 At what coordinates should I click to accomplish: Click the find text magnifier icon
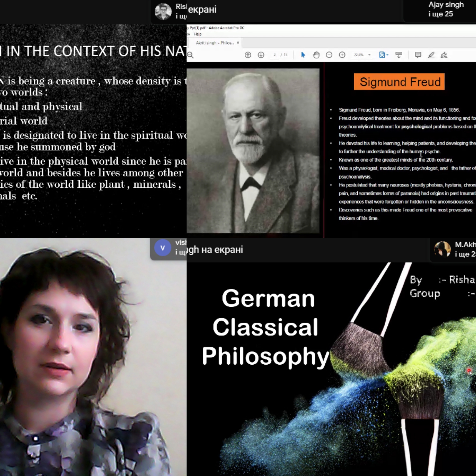[191, 55]
